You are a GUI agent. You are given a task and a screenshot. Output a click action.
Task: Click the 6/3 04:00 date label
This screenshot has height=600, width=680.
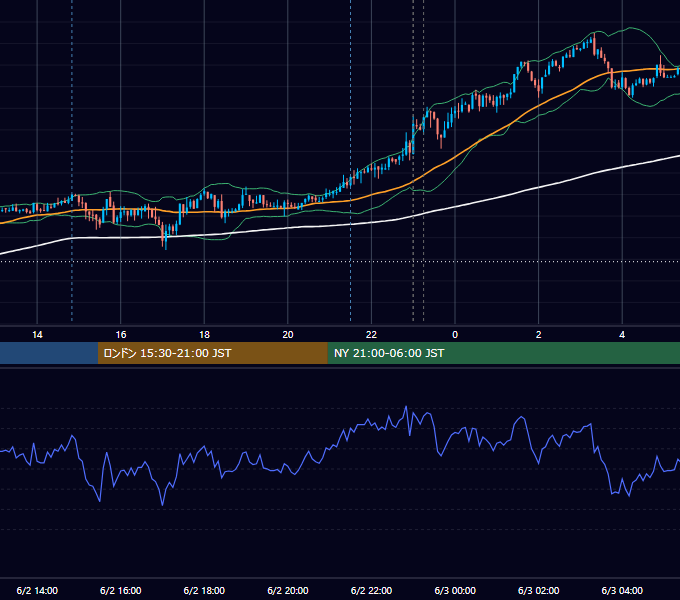pyautogui.click(x=622, y=590)
